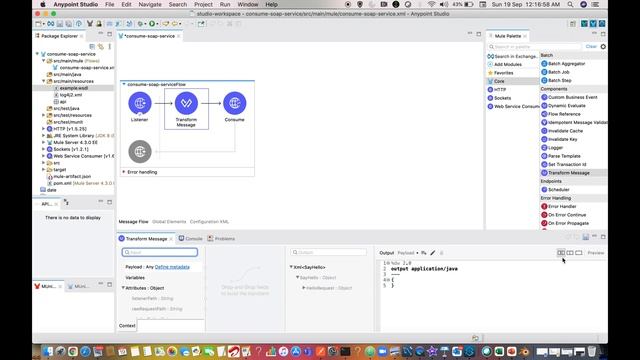Open Add Modules in the palette
The width and height of the screenshot is (640, 360).
(x=505, y=64)
